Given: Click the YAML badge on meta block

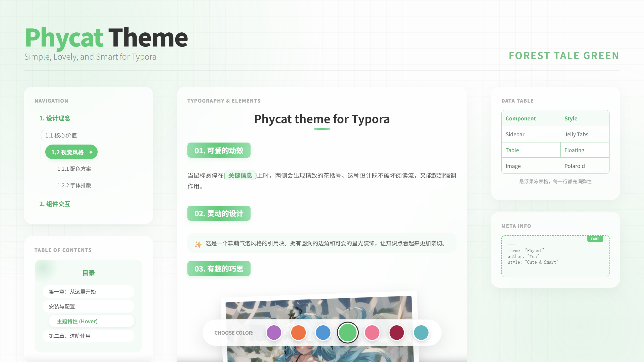Looking at the screenshot, I should pyautogui.click(x=595, y=239).
